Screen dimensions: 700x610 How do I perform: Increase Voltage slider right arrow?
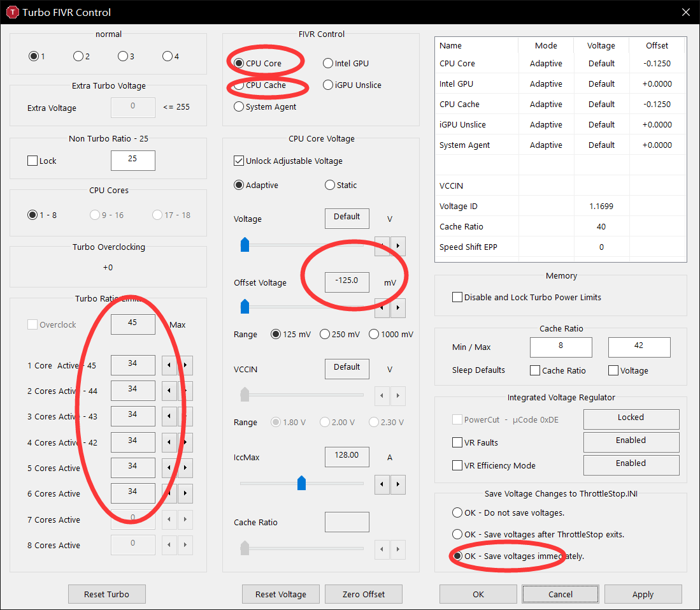397,246
